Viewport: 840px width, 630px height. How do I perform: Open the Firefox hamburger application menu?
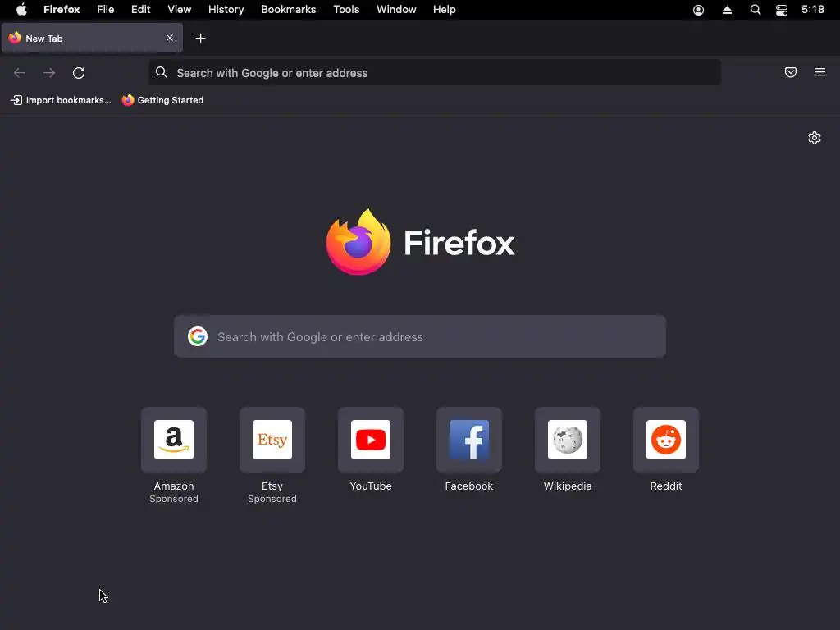(820, 72)
